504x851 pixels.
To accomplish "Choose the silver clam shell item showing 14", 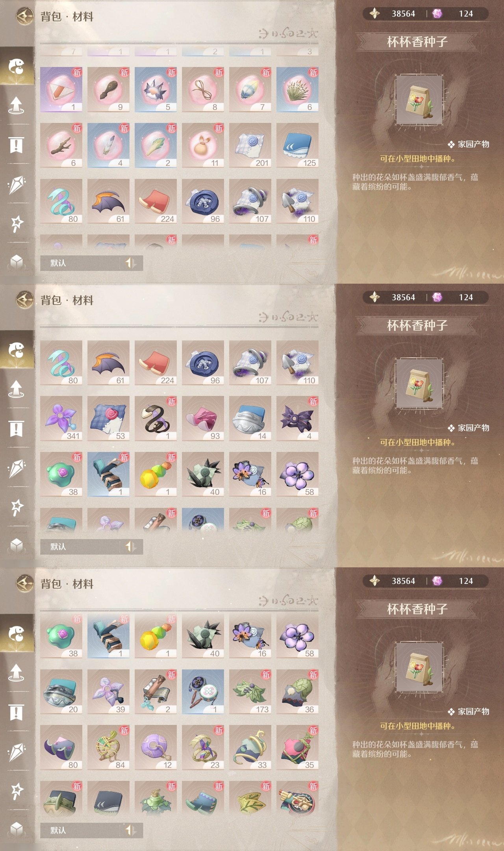I will point(250,418).
